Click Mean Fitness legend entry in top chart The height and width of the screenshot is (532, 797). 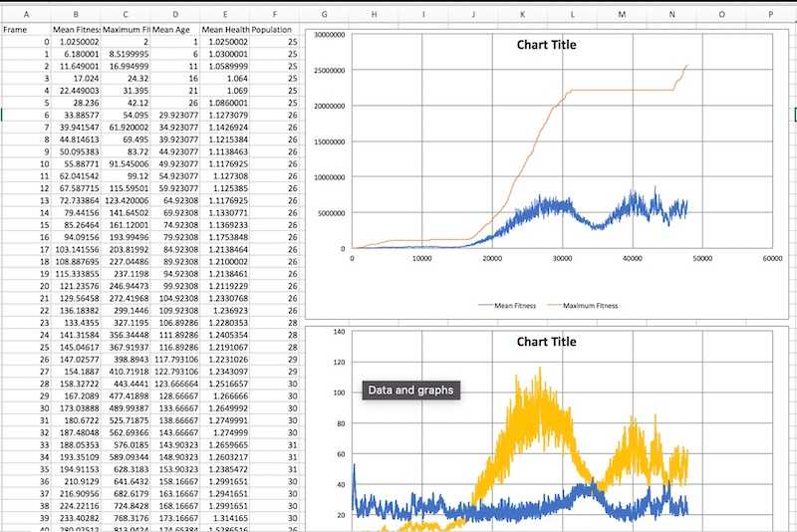click(513, 306)
